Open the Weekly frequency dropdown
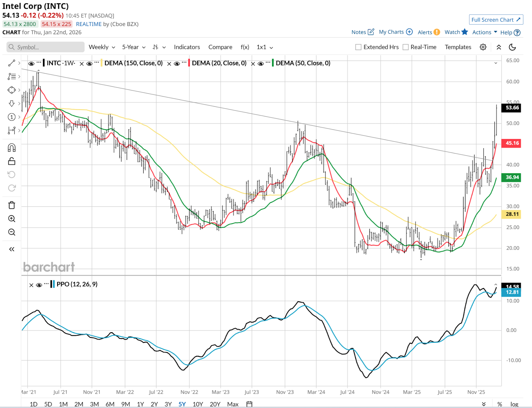532x408 pixels. click(102, 47)
